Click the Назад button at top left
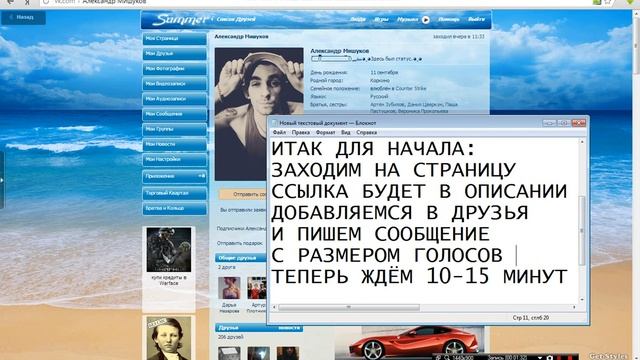Viewport: 640px width, 360px height. [23, 18]
